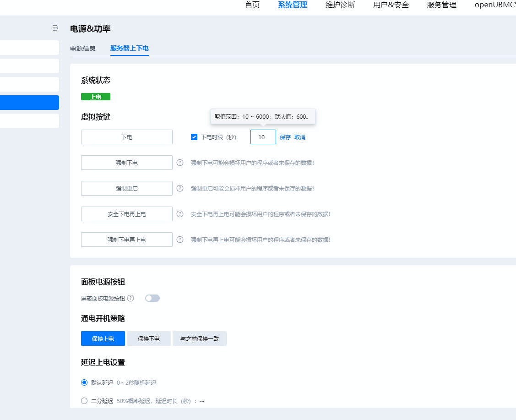This screenshot has width=516, height=420.
Task: Click help icon next to 强制下电
Action: click(x=180, y=163)
